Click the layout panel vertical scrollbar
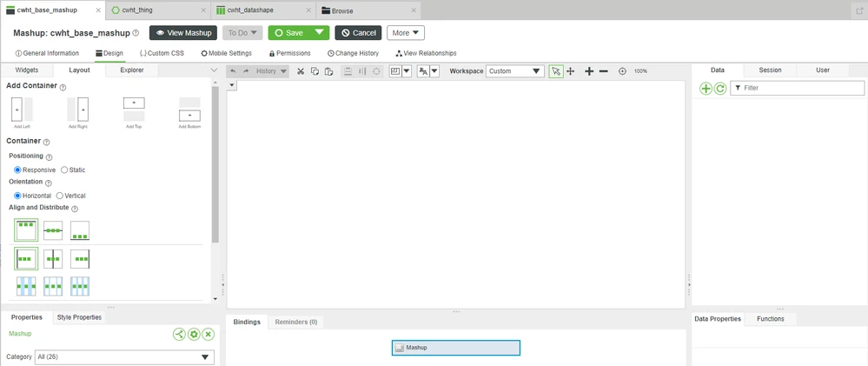Viewport: 868px width, 366px height. tap(215, 164)
